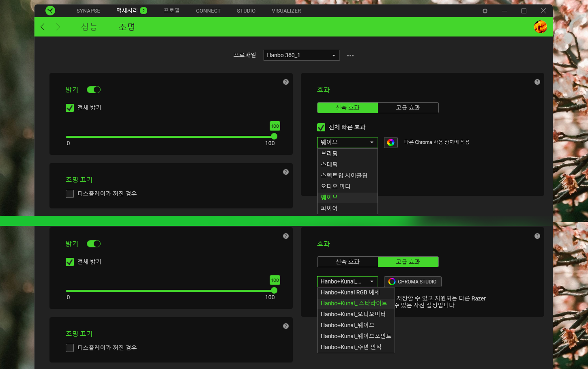Click help icon in upper 효과 panel
This screenshot has height=369, width=588.
point(537,82)
